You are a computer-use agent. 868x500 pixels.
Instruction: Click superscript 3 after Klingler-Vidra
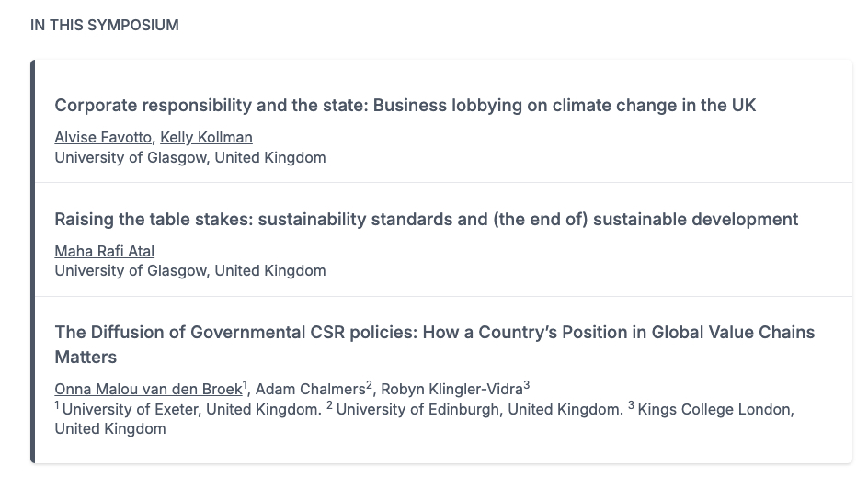tap(527, 384)
